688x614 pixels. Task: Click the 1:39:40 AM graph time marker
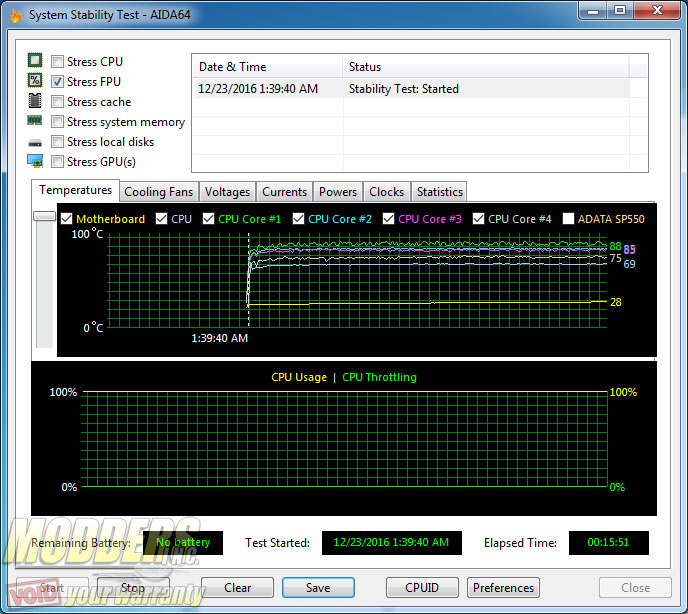click(x=220, y=338)
